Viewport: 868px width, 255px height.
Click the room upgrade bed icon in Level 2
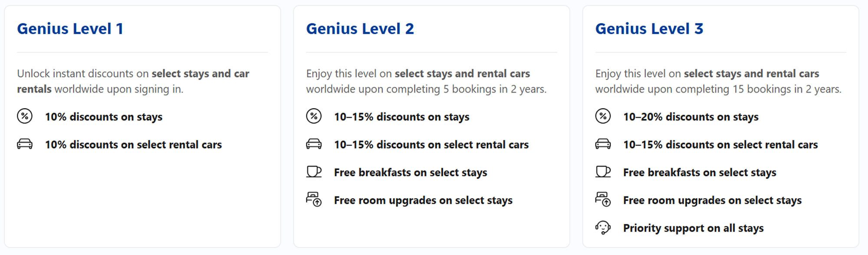click(314, 200)
